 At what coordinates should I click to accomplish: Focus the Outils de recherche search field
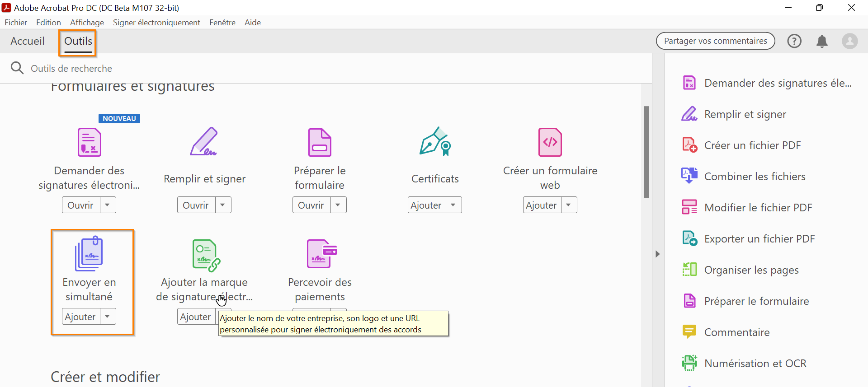point(339,68)
